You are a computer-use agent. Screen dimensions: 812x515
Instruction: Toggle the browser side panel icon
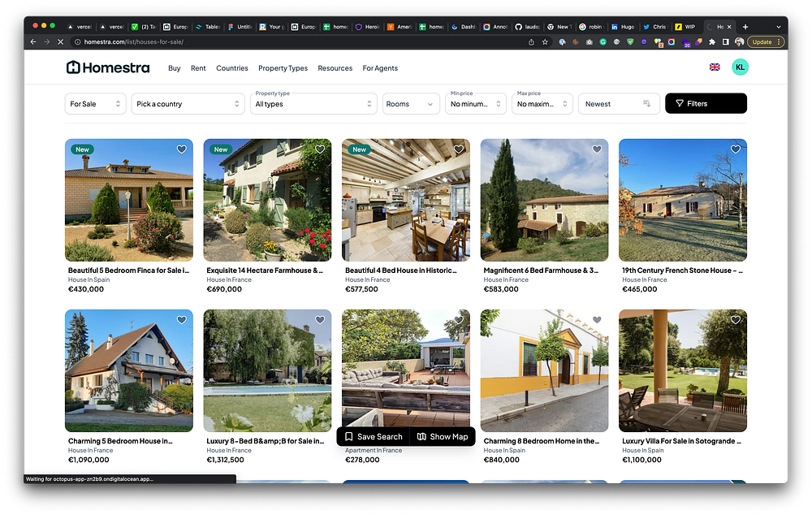click(725, 42)
